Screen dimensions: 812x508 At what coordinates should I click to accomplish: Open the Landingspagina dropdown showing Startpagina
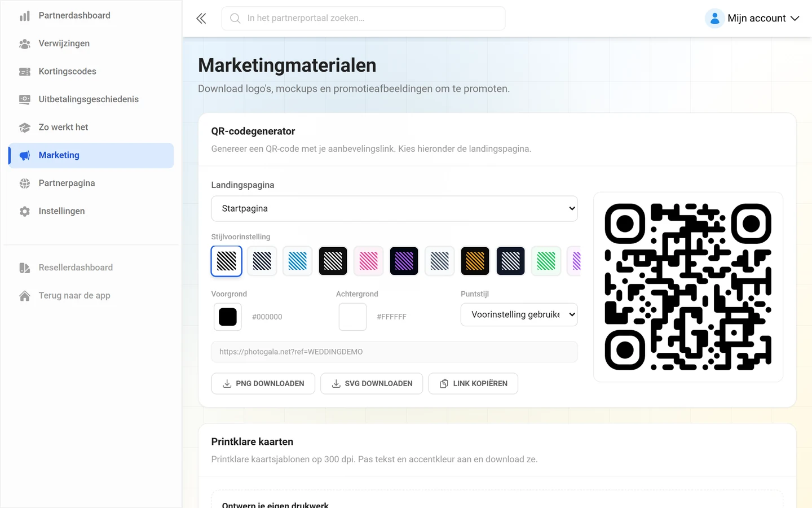tap(395, 209)
